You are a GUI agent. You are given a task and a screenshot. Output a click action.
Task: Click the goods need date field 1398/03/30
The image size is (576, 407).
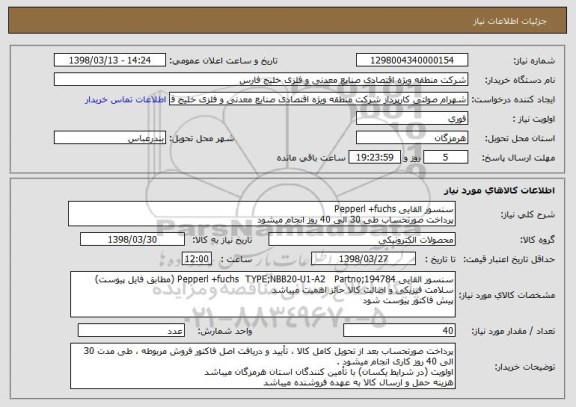pyautogui.click(x=132, y=240)
